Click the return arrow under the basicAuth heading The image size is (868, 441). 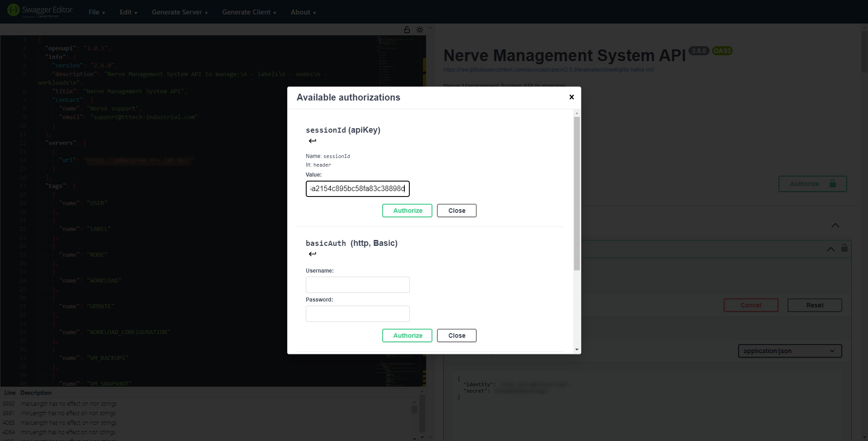tap(312, 254)
